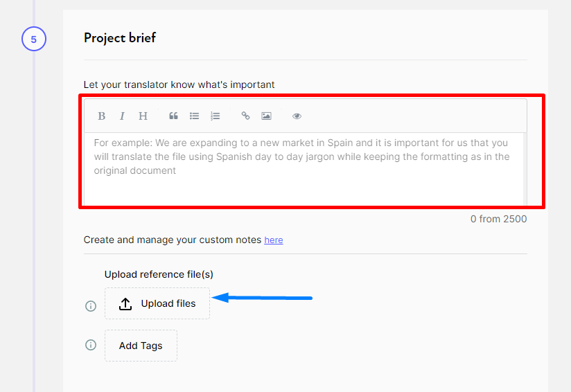Show info tooltip beside Upload files
This screenshot has width=571, height=392.
click(91, 306)
